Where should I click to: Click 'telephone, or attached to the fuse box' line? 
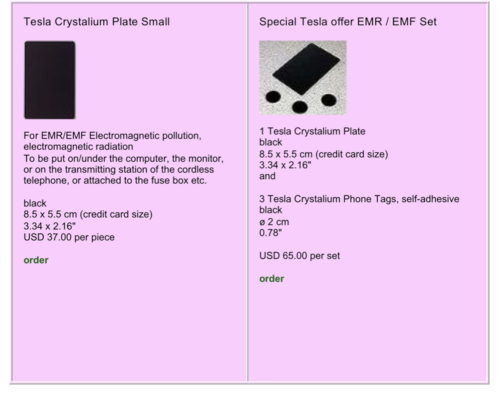[115, 181]
